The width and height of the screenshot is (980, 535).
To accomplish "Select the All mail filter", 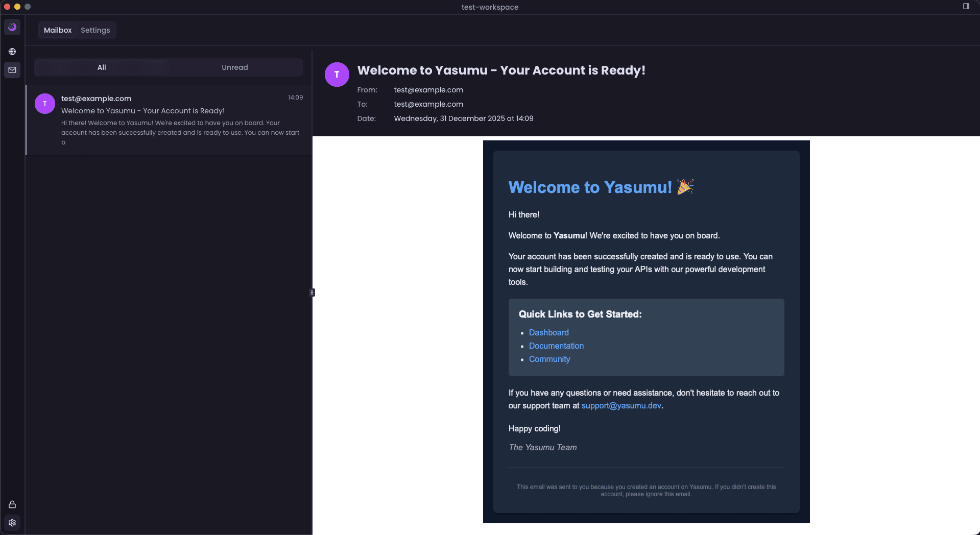I will (x=102, y=67).
